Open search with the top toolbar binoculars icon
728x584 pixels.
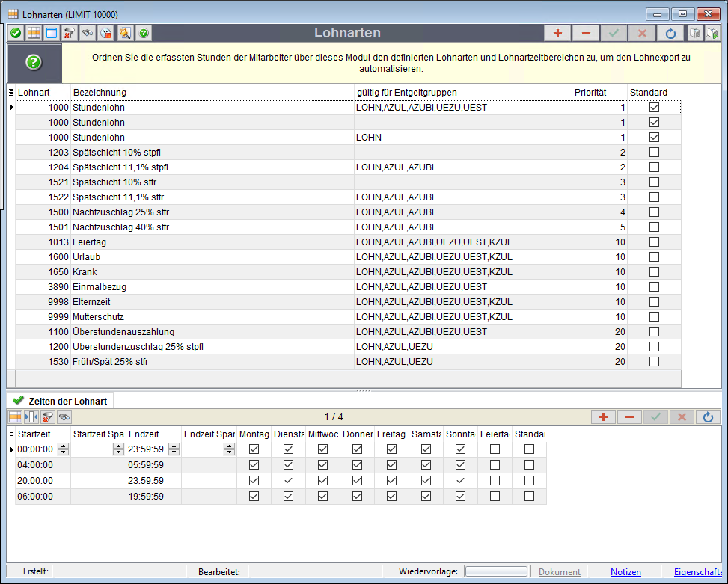coord(88,34)
